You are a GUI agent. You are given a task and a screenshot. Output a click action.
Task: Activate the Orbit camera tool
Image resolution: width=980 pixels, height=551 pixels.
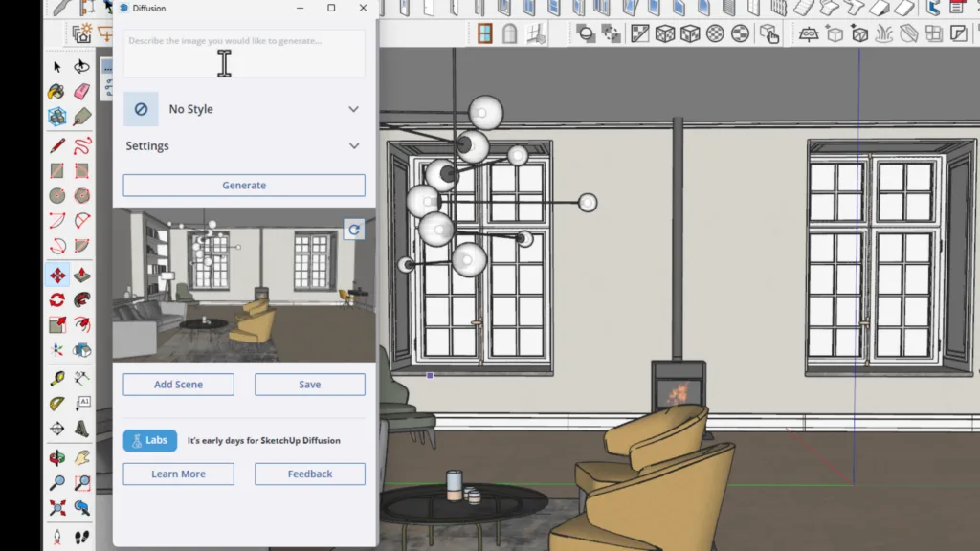(x=57, y=458)
